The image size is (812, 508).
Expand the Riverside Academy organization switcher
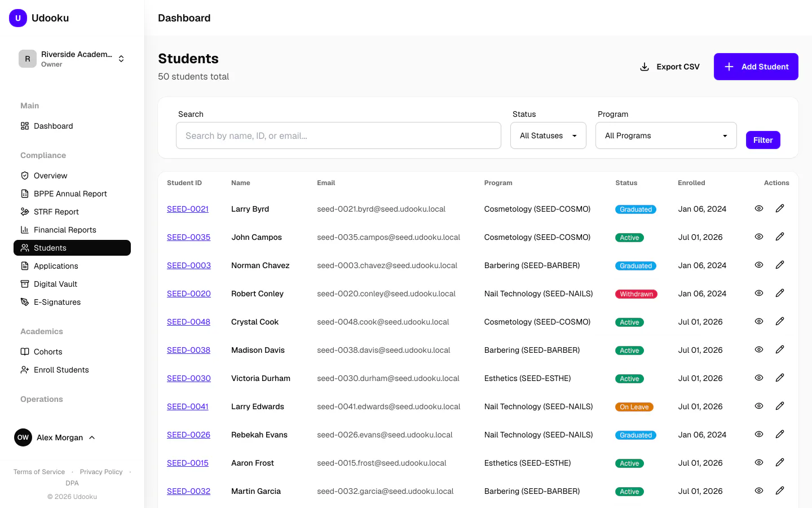click(72, 59)
